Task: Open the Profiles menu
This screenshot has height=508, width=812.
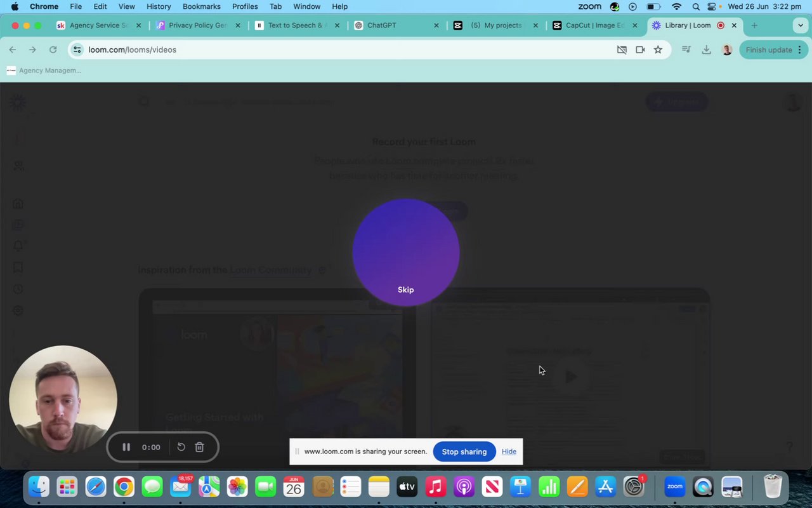Action: point(245,6)
